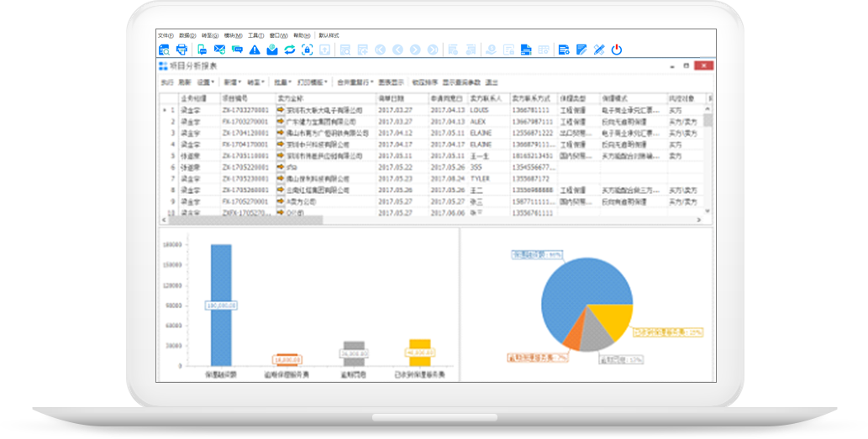Screen dimensions: 868x439
Task: Click the printer icon in the toolbar
Action: click(181, 50)
